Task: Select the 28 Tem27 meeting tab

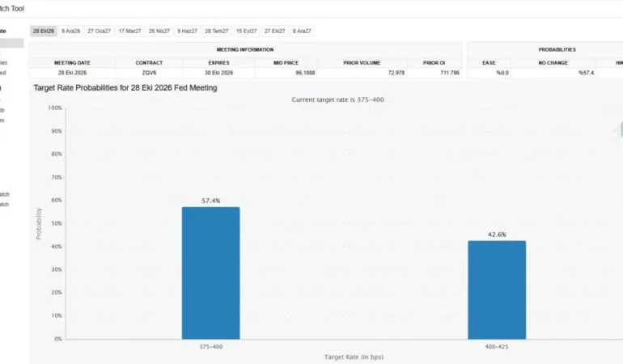Action: [x=217, y=31]
